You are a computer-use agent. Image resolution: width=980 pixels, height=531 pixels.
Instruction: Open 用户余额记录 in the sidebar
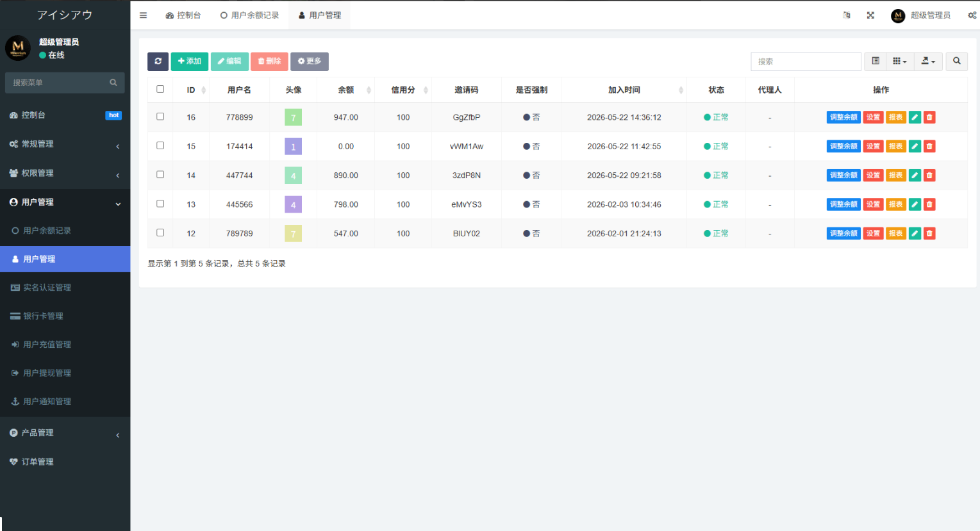65,231
